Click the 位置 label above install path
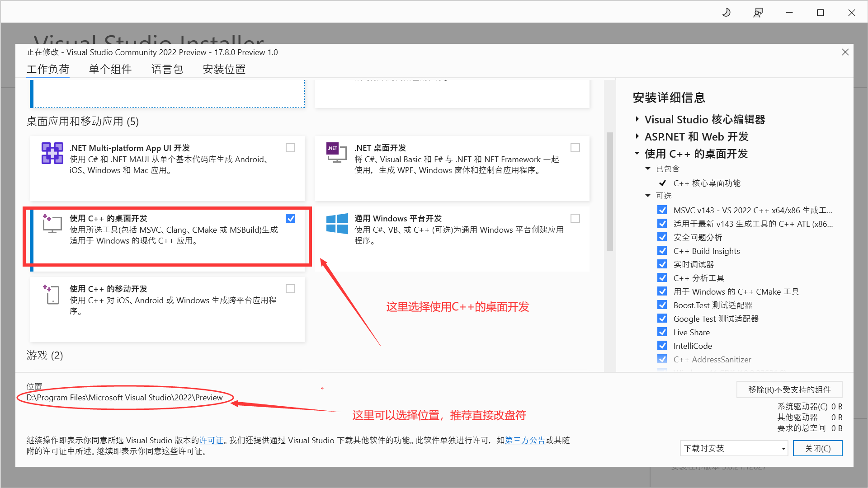This screenshot has width=868, height=488. (34, 386)
